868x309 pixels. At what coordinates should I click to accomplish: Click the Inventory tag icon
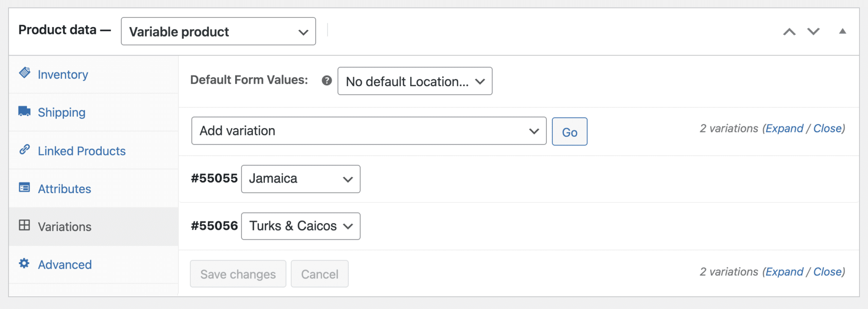[25, 73]
